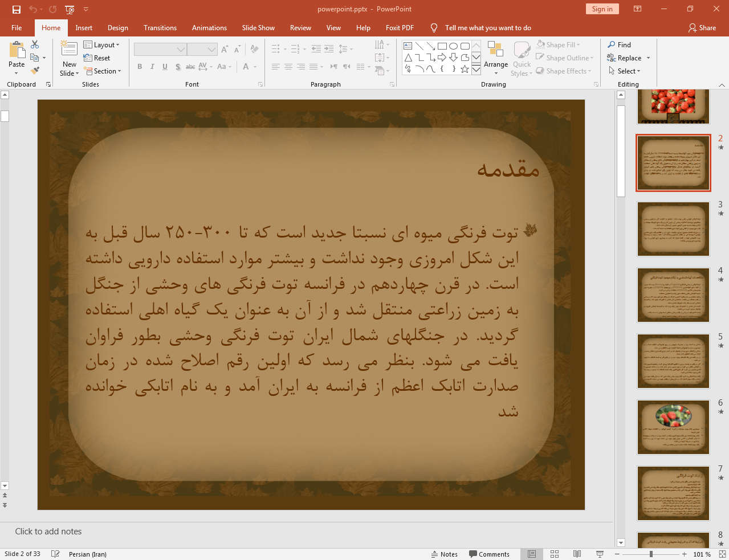Center the text alignment
The image size is (729, 560).
tap(288, 67)
